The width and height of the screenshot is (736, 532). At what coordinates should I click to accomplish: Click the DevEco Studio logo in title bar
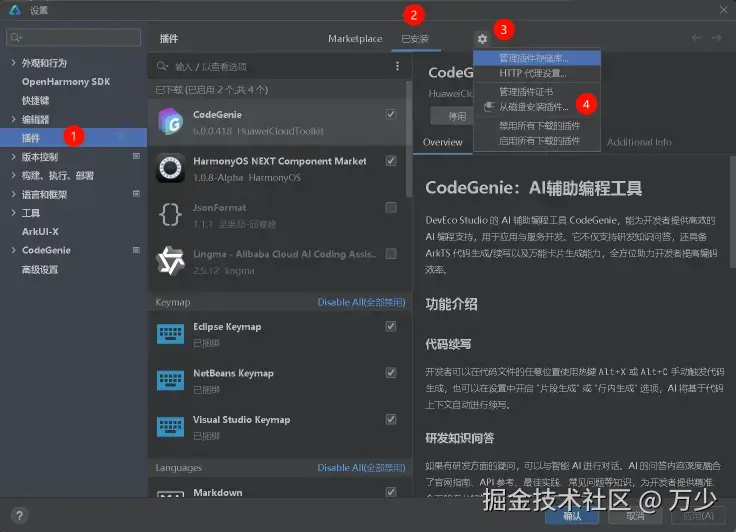(15, 10)
